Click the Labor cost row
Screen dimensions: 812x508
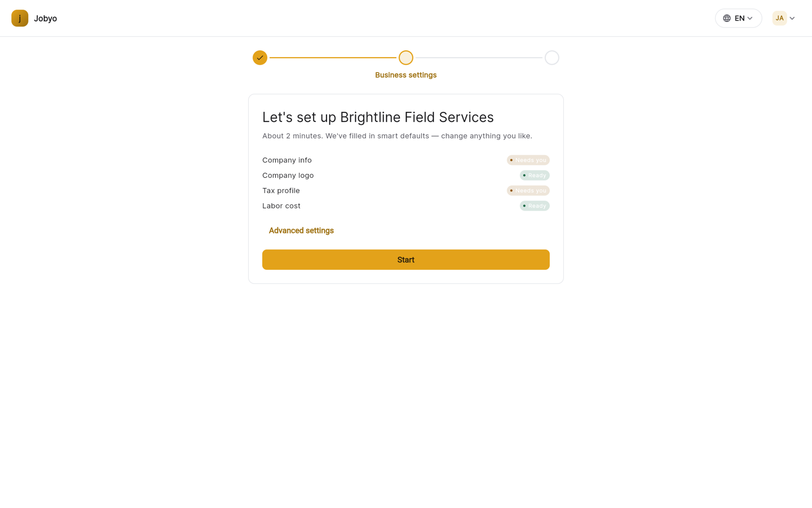(406, 206)
